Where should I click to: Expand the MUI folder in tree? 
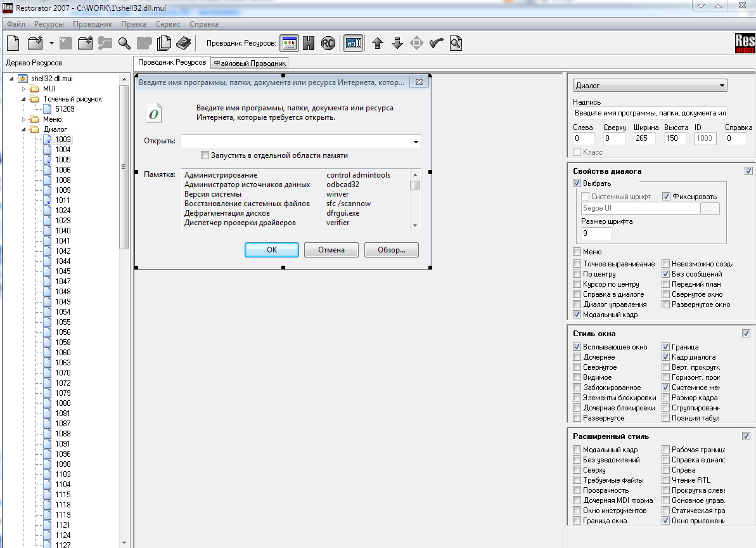(23, 89)
